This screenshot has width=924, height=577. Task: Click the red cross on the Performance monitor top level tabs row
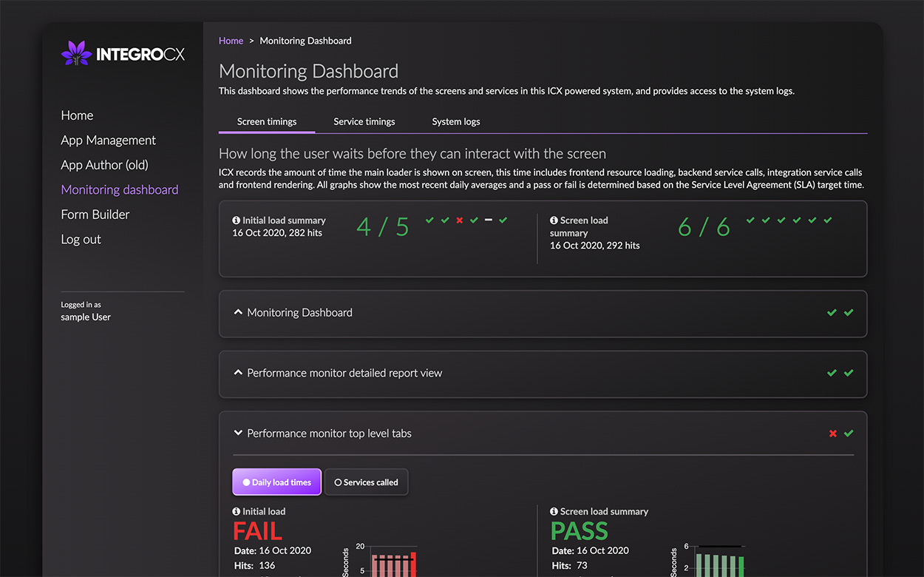833,433
